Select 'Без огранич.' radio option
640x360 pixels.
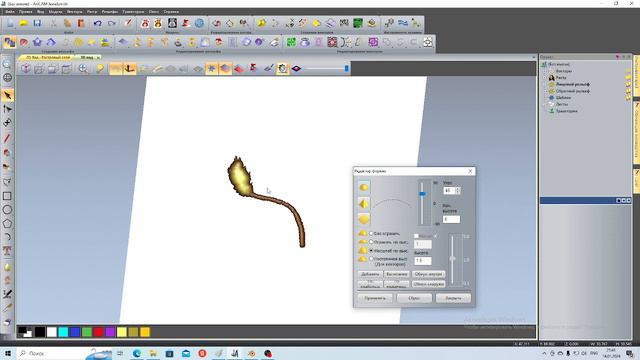pyautogui.click(x=371, y=233)
